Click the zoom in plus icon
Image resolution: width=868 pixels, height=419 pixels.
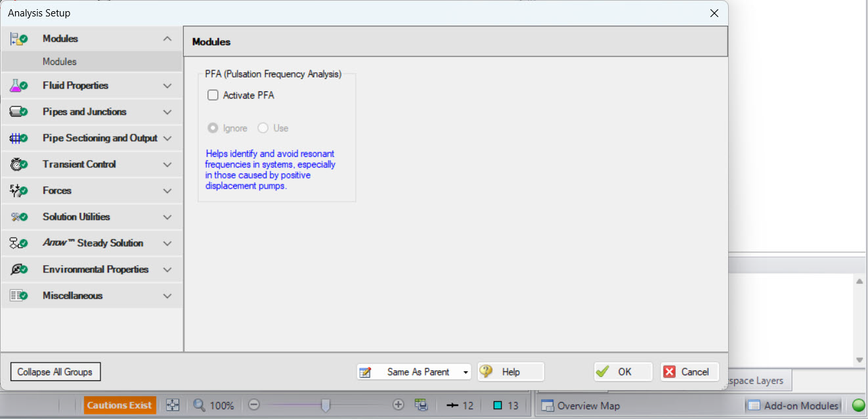click(x=398, y=405)
